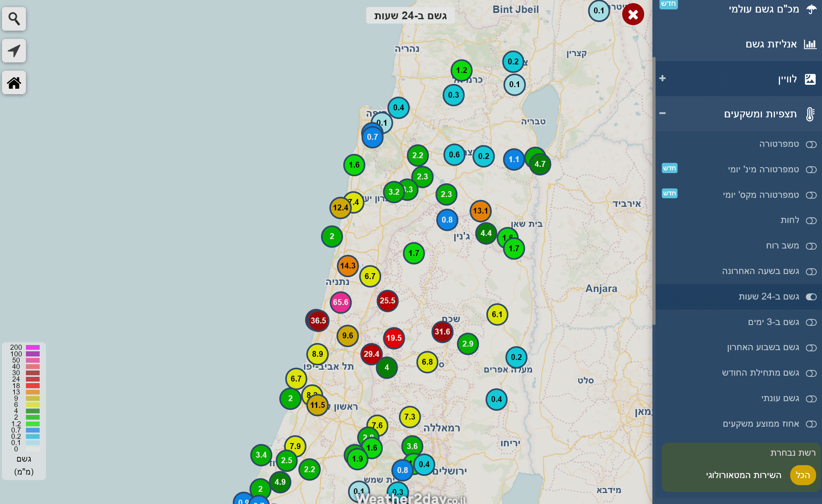Expand the לוויין section plus sign
822x504 pixels.
point(663,78)
